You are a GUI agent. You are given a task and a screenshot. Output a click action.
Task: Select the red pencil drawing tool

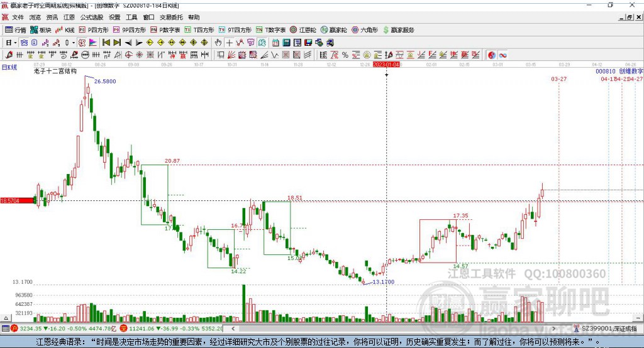pyautogui.click(x=9, y=55)
